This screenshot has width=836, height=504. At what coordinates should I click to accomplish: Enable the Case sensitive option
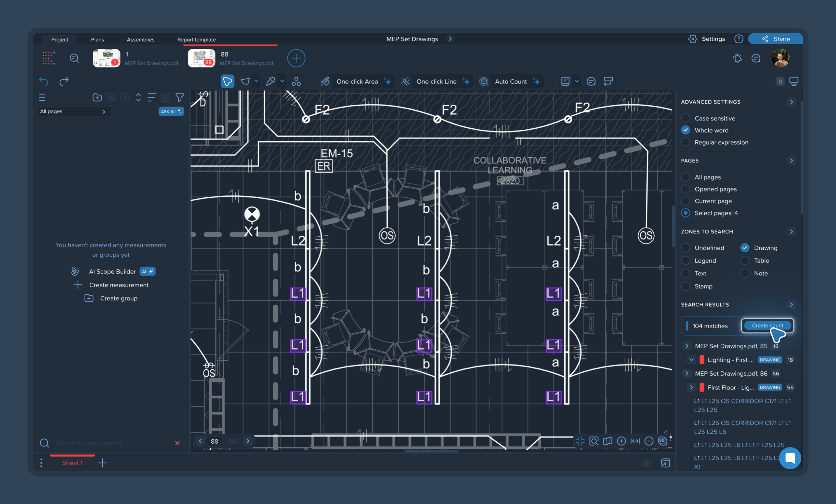click(686, 118)
